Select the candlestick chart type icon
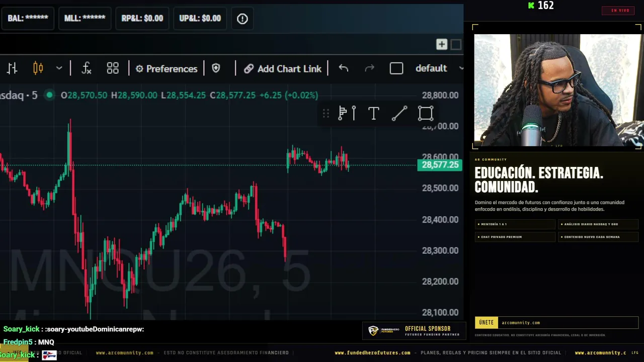 tap(38, 68)
